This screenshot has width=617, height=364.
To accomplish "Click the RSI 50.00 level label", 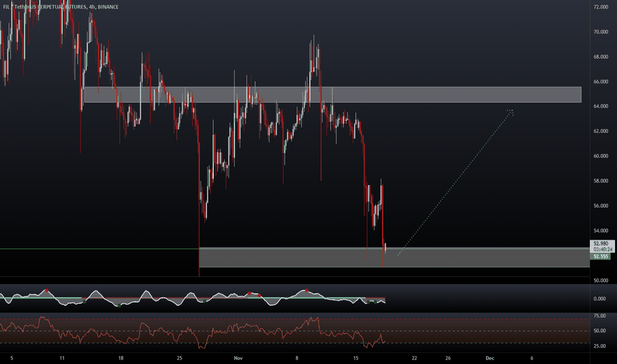I will [x=600, y=331].
